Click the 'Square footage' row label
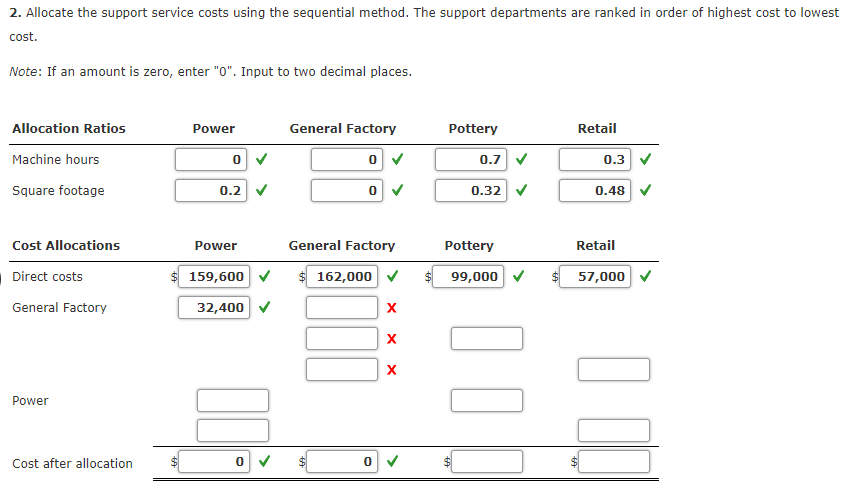842x492 pixels. click(59, 191)
